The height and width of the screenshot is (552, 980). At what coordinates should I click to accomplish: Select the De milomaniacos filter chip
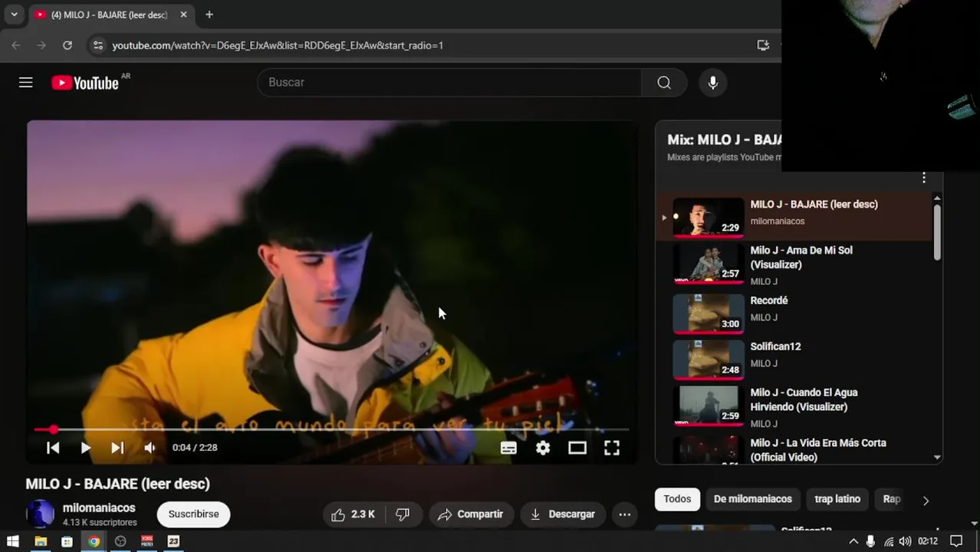coord(753,499)
